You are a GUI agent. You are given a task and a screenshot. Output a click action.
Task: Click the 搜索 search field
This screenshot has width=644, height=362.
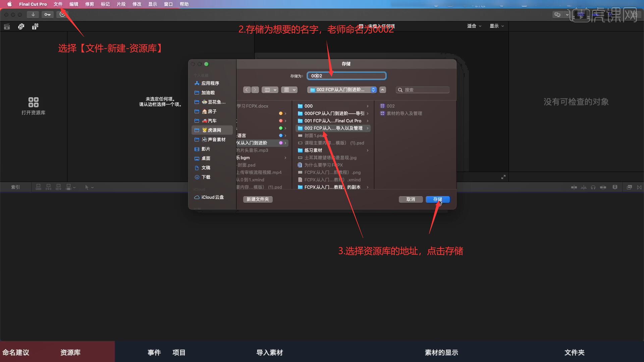[422, 90]
